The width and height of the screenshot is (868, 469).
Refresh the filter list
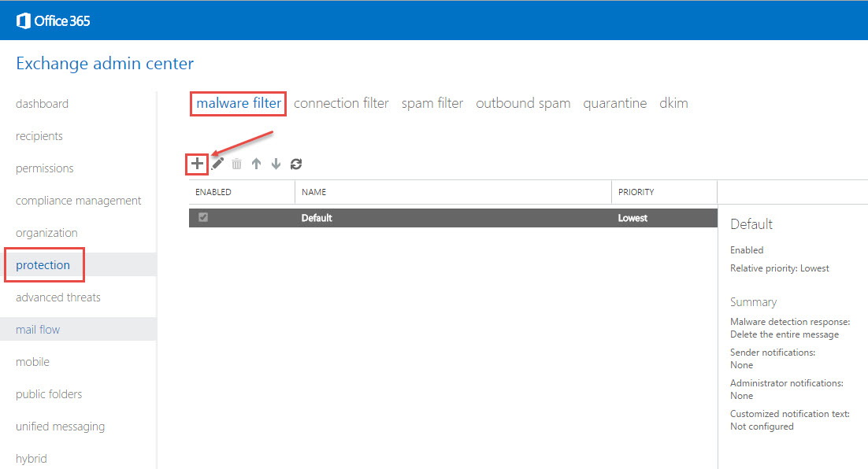(295, 164)
